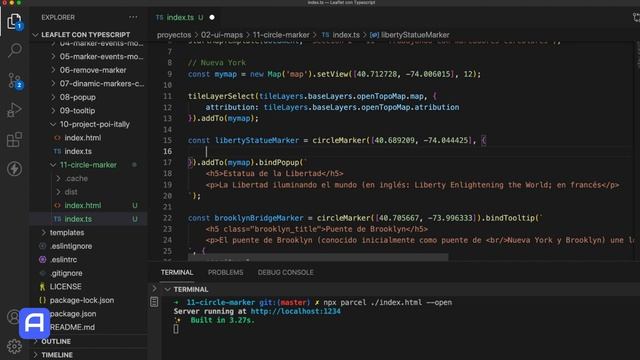Open the Explorer view in activity bar
This screenshot has width=640, height=360.
(x=14, y=21)
